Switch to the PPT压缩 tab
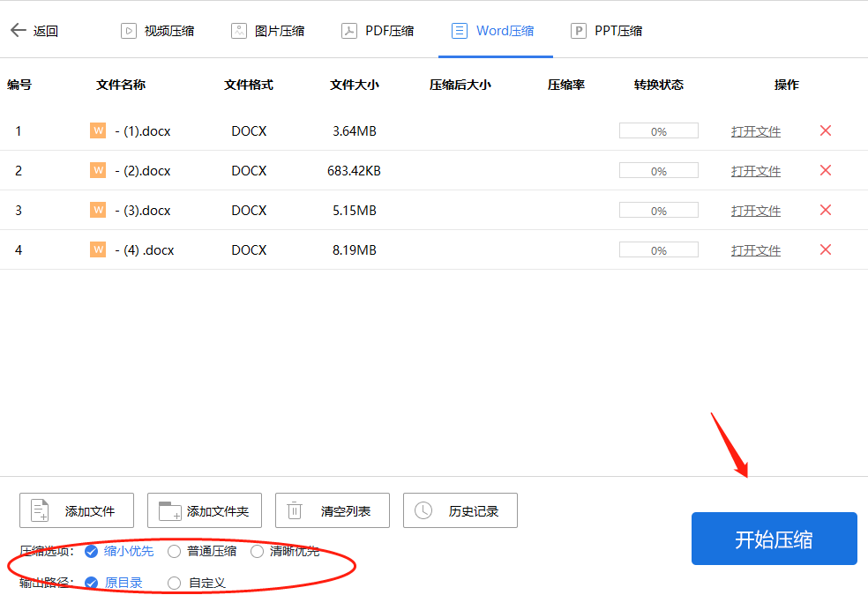This screenshot has height=595, width=868. 606,29
